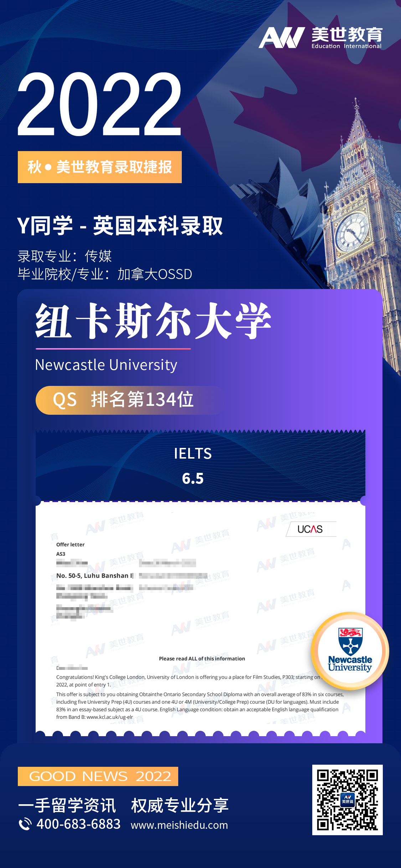
Task: Tap the small logo in the QR code center
Action: (x=348, y=799)
